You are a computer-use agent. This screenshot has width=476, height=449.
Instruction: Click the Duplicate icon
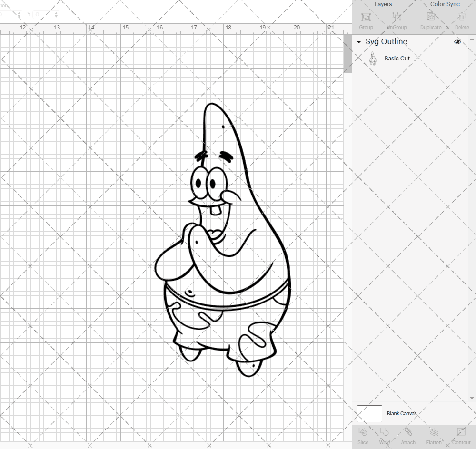430,17
